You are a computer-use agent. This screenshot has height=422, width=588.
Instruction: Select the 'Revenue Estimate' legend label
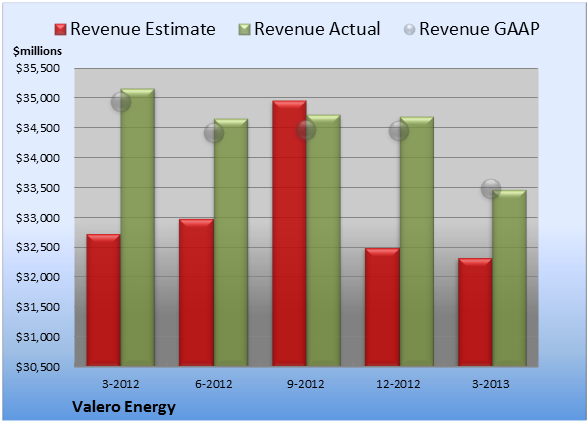(143, 29)
